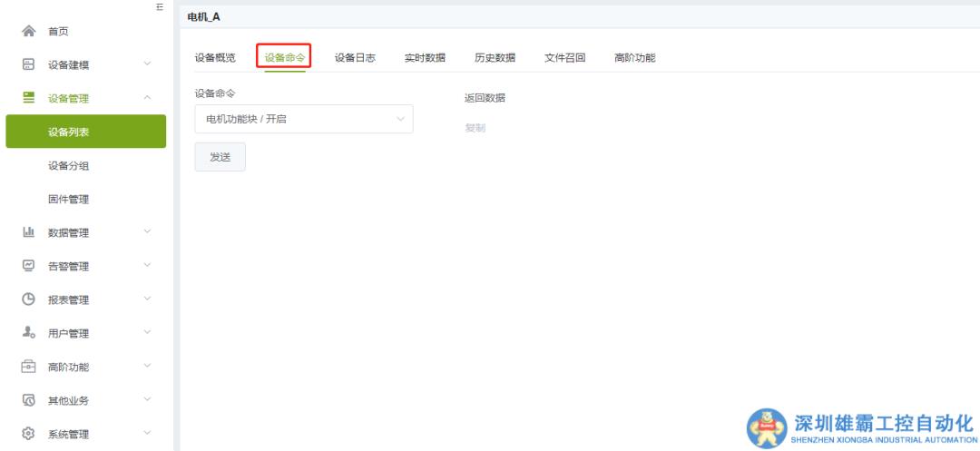The width and height of the screenshot is (980, 451).
Task: Click the 复制 link under 返回数据
Action: (x=475, y=128)
